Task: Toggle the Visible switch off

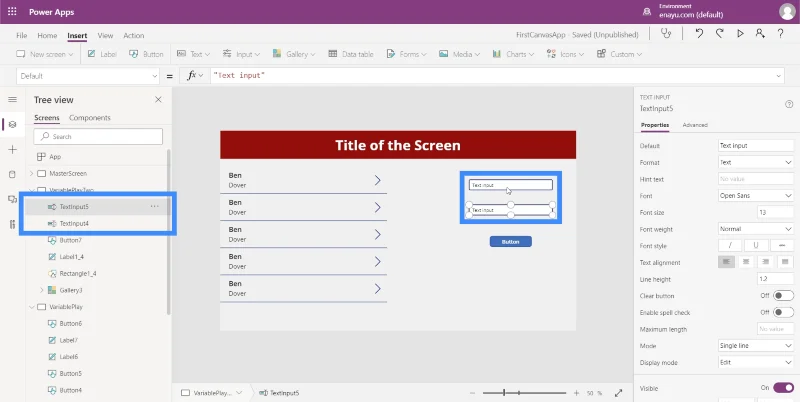Action: 783,388
